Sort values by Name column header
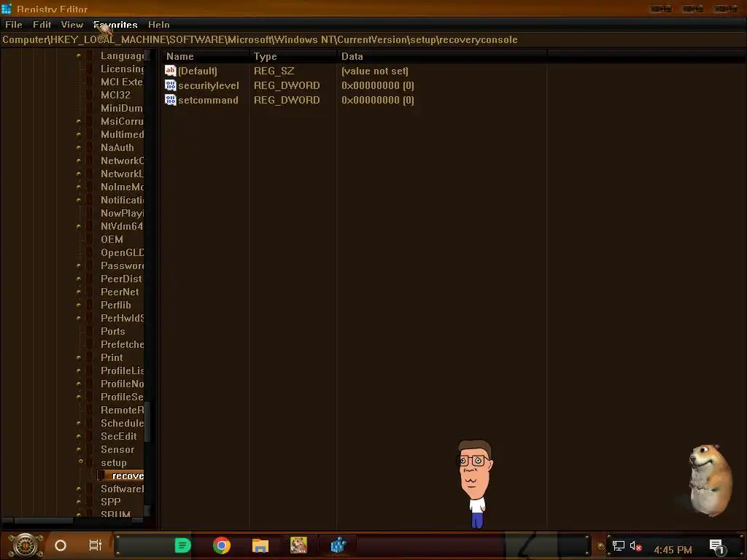The height and width of the screenshot is (560, 747). 205,56
